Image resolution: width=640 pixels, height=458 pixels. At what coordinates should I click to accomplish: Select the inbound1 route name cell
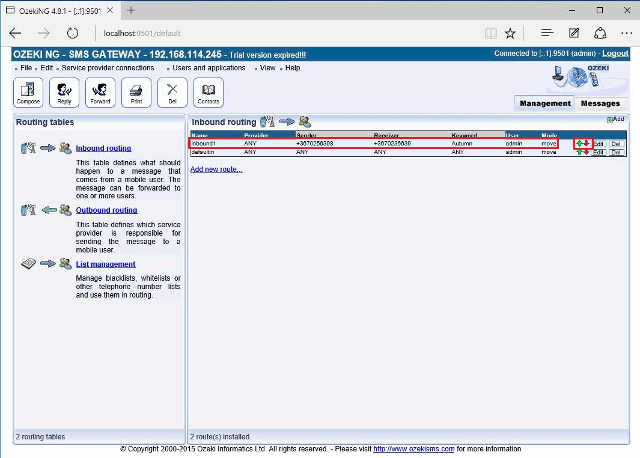pos(203,143)
